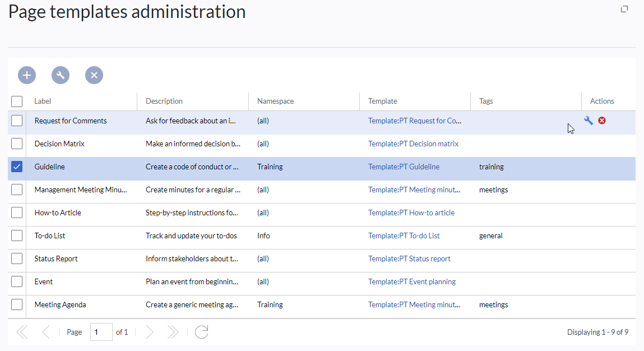Click the maximize icon at top right
644x351 pixels.
[x=624, y=9]
